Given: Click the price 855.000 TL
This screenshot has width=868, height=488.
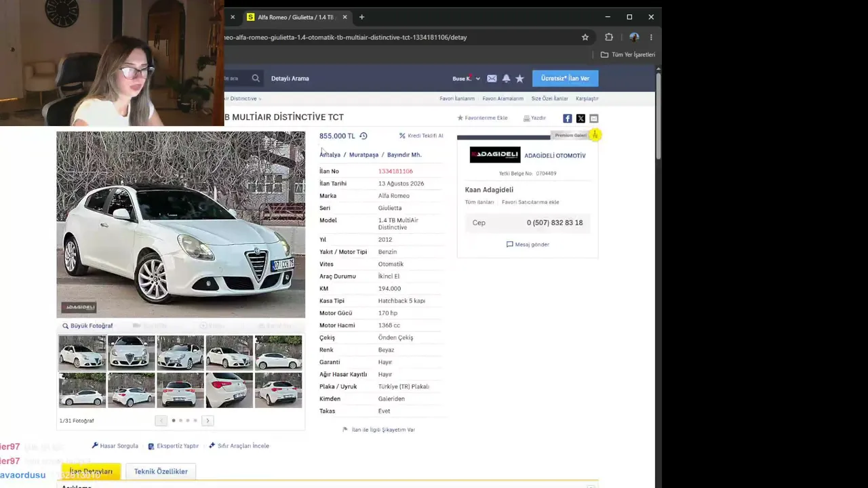Looking at the screenshot, I should point(337,136).
